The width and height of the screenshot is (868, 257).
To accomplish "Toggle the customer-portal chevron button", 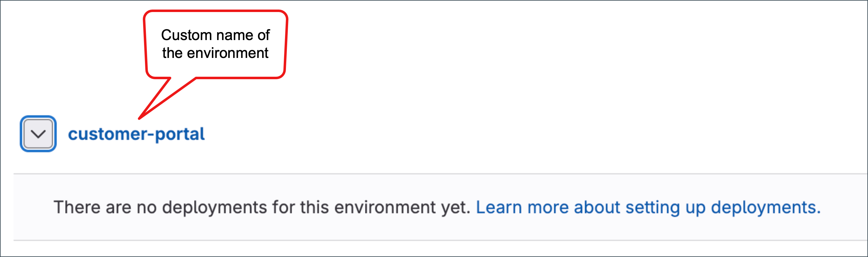I will point(38,134).
